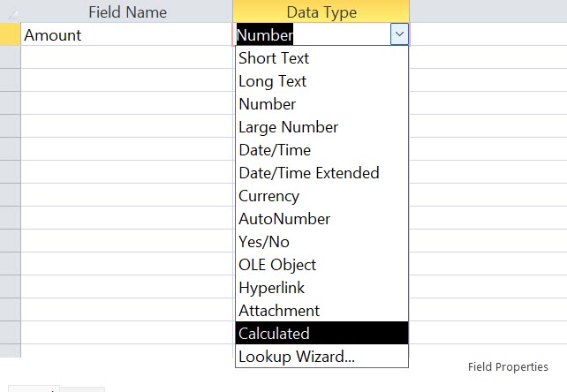Viewport: 567px width, 392px height.
Task: Pick OLE Object data type
Action: click(x=321, y=264)
